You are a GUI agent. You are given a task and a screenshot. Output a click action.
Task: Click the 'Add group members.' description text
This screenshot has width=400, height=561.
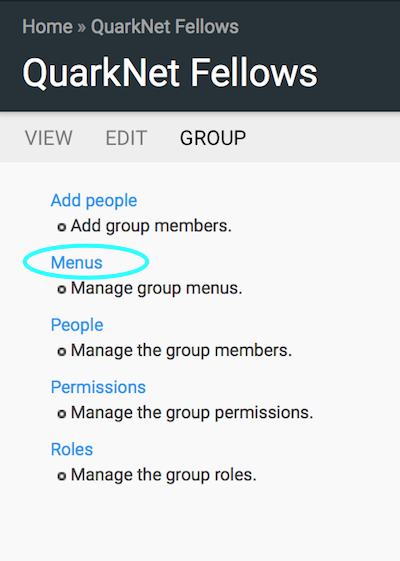151,226
